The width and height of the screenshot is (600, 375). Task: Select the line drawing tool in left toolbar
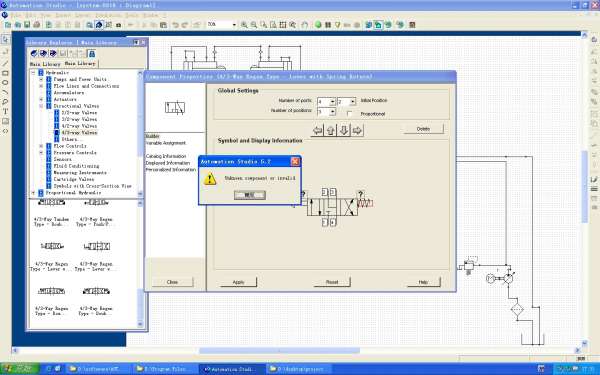click(5, 63)
